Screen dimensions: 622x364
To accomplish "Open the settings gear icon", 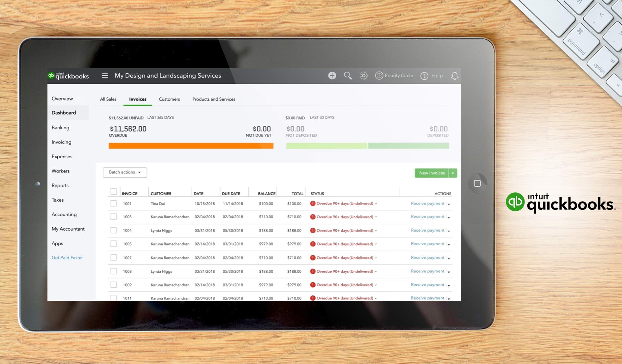I will coord(364,76).
